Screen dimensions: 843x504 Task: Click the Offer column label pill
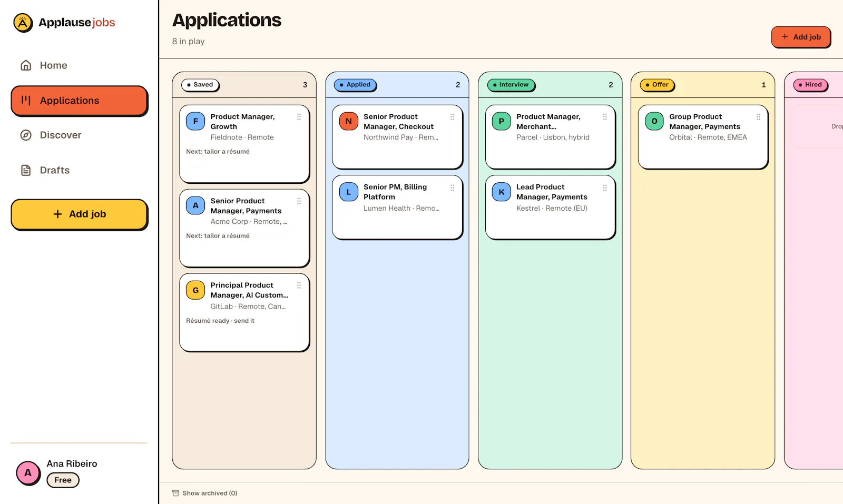(658, 85)
